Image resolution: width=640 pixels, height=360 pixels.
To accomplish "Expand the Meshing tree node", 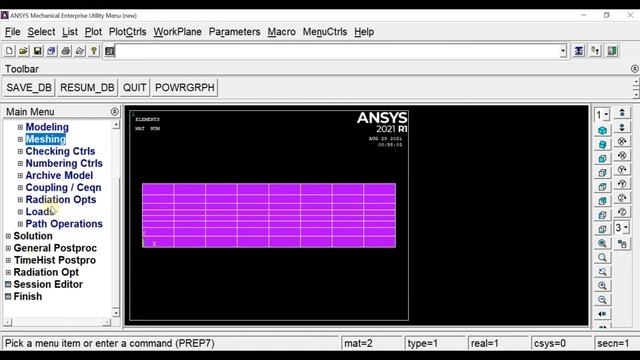I will [20, 139].
